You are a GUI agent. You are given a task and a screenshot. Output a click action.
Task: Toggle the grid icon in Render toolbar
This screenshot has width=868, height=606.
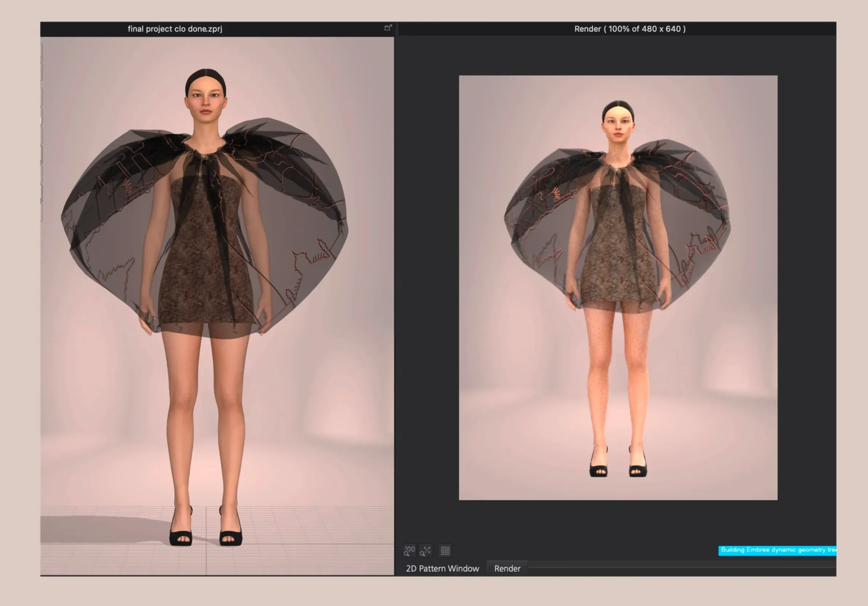(x=445, y=550)
